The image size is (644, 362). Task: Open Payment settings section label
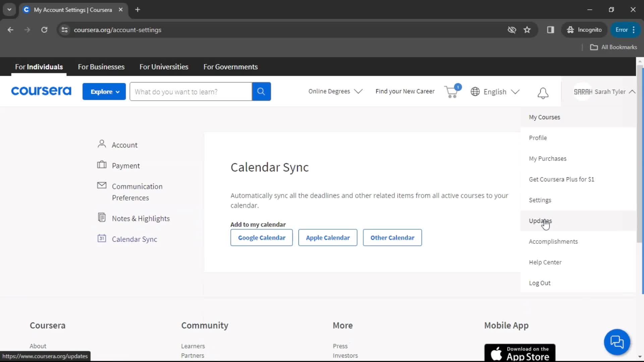point(126,166)
